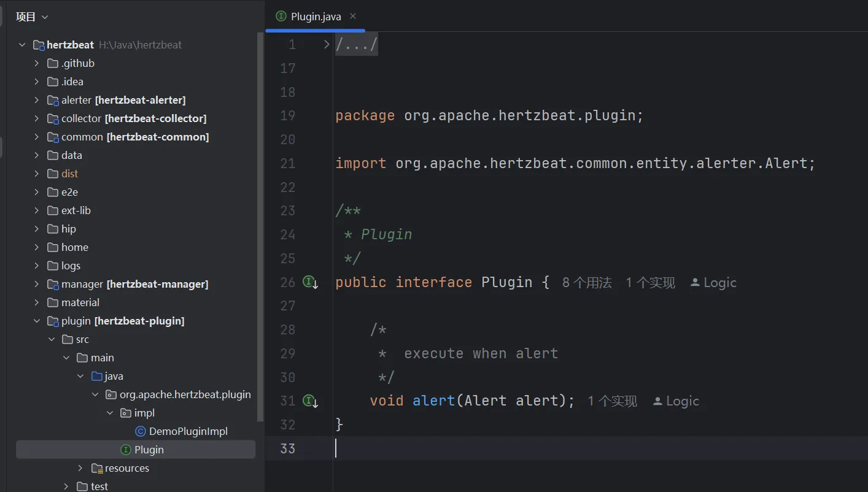
Task: Click the hertzbeat root module icon
Action: (x=39, y=45)
